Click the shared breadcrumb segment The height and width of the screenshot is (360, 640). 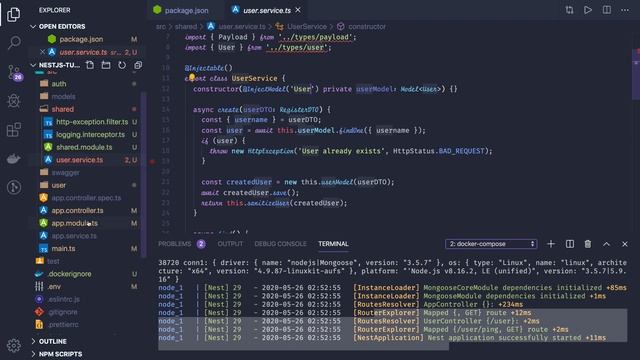pos(186,27)
